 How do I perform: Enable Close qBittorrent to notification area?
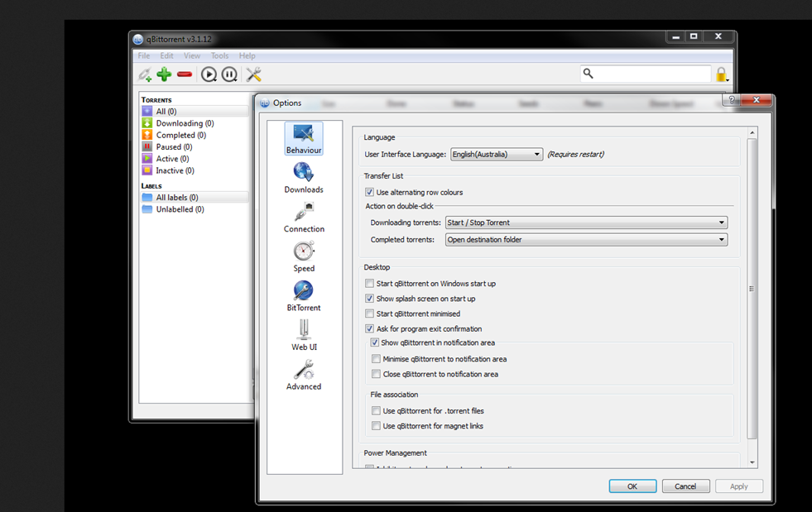376,374
